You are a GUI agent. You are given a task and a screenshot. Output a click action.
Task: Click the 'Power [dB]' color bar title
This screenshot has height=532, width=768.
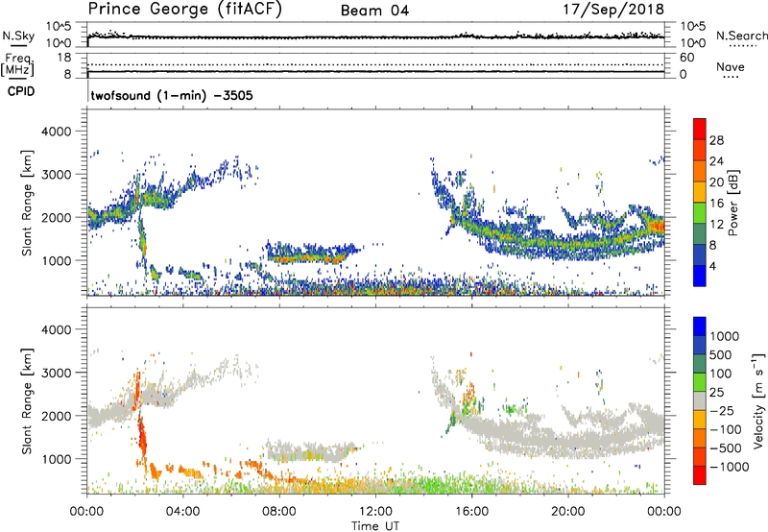point(732,203)
